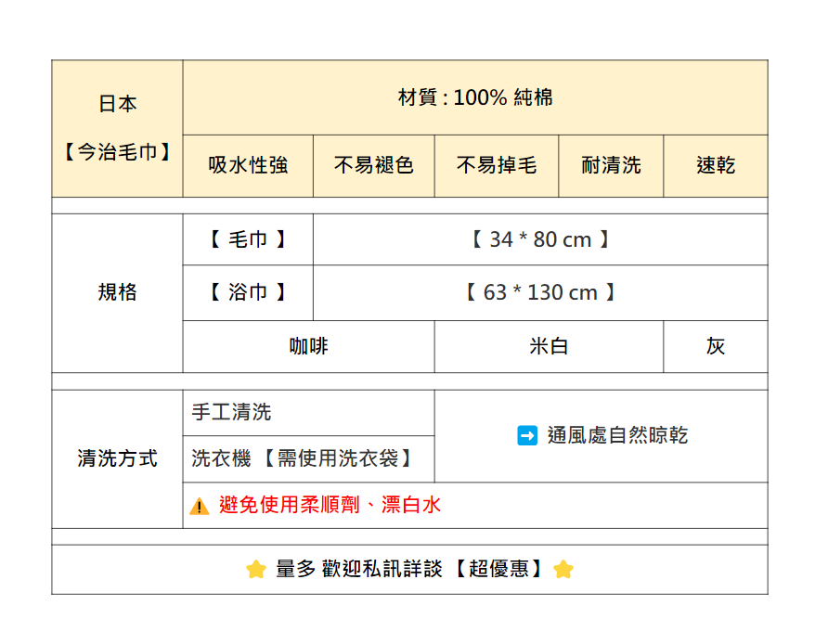
Task: Choose the 耐清洗 feature cell
Action: pyautogui.click(x=611, y=166)
